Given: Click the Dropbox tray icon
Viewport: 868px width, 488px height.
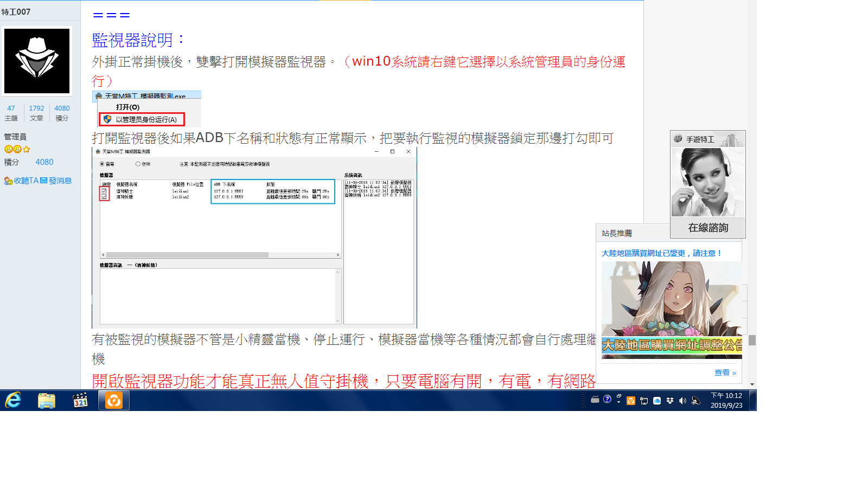Looking at the screenshot, I should (670, 401).
